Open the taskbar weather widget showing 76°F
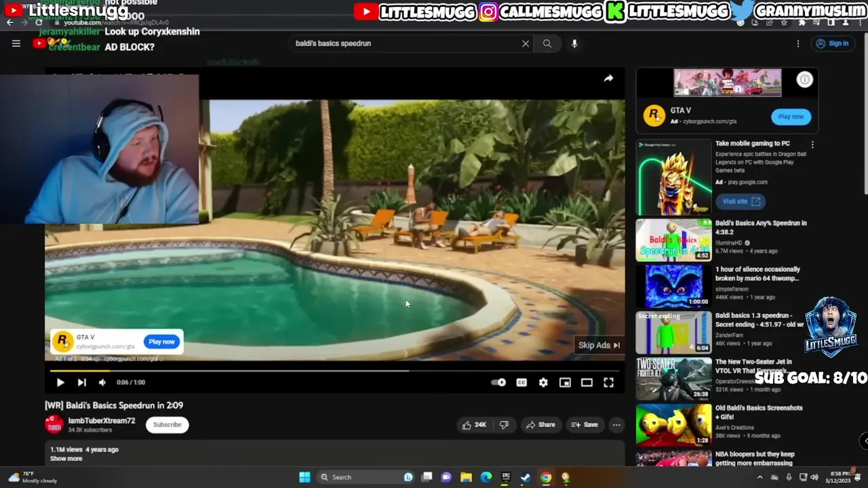The image size is (868, 488). (x=33, y=477)
